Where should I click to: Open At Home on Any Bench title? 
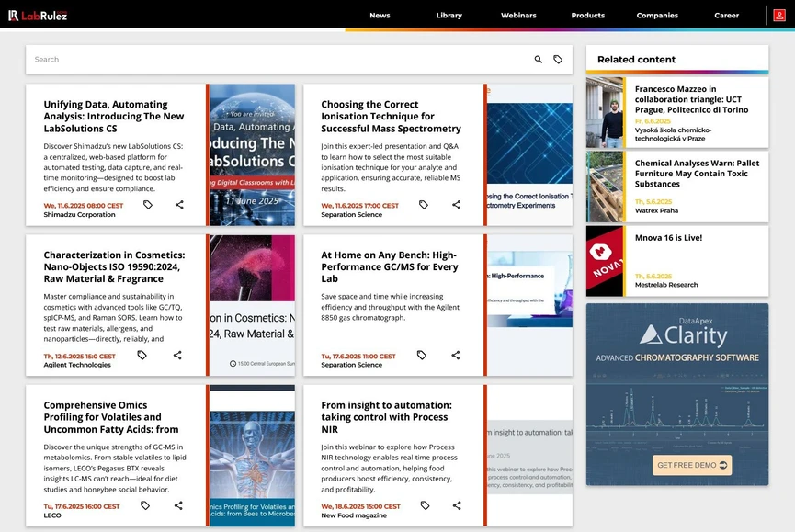(x=390, y=267)
